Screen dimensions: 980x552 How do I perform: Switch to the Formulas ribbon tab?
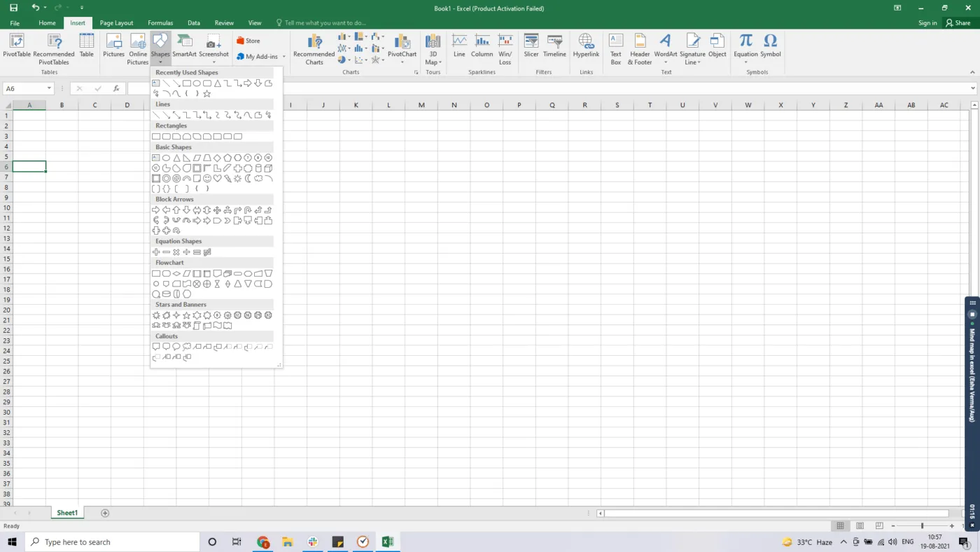(160, 22)
